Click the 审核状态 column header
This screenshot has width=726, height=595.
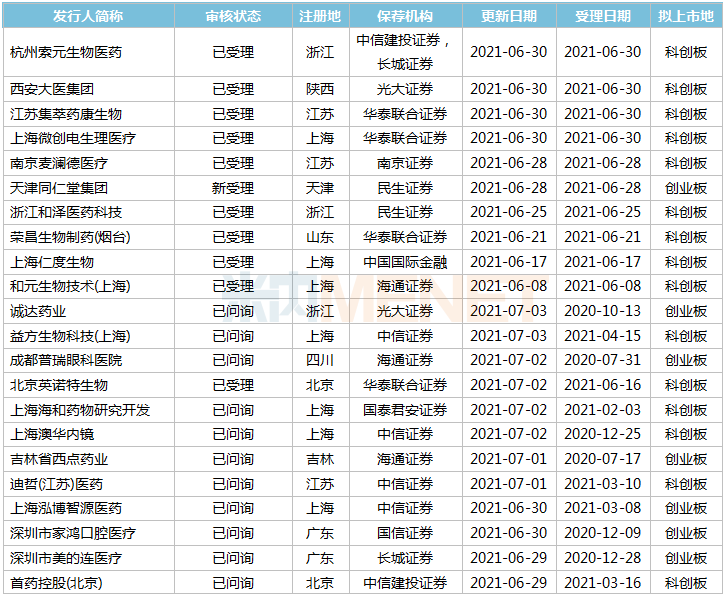click(x=233, y=16)
